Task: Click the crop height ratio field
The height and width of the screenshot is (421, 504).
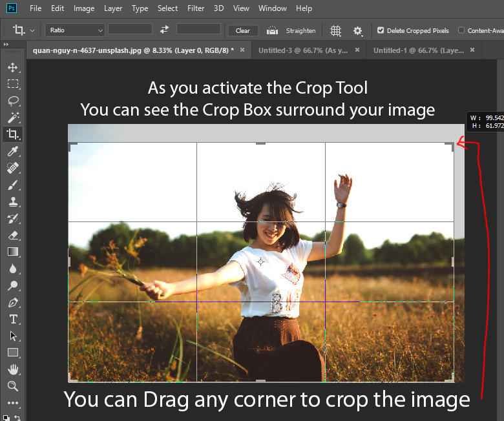Action: click(x=198, y=29)
